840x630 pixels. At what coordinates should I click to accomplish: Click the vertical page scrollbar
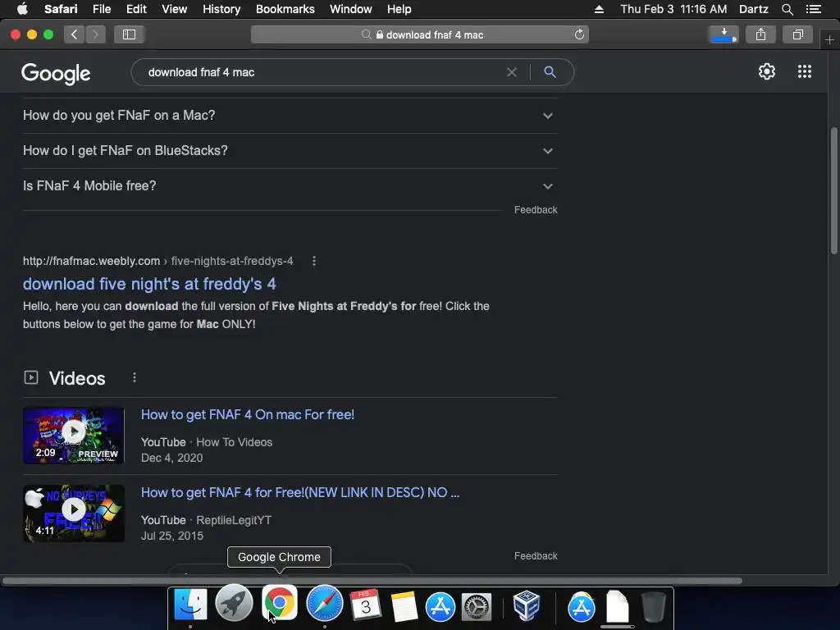pos(833,190)
